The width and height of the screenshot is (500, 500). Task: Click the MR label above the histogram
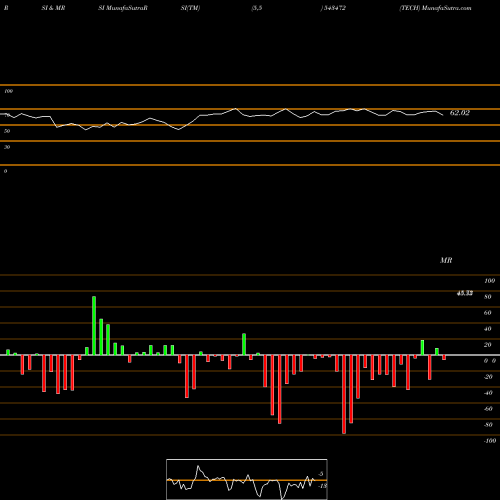pyautogui.click(x=446, y=260)
